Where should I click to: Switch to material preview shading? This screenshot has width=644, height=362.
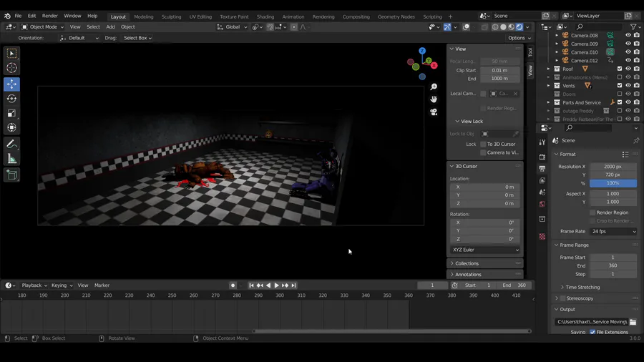point(512,27)
